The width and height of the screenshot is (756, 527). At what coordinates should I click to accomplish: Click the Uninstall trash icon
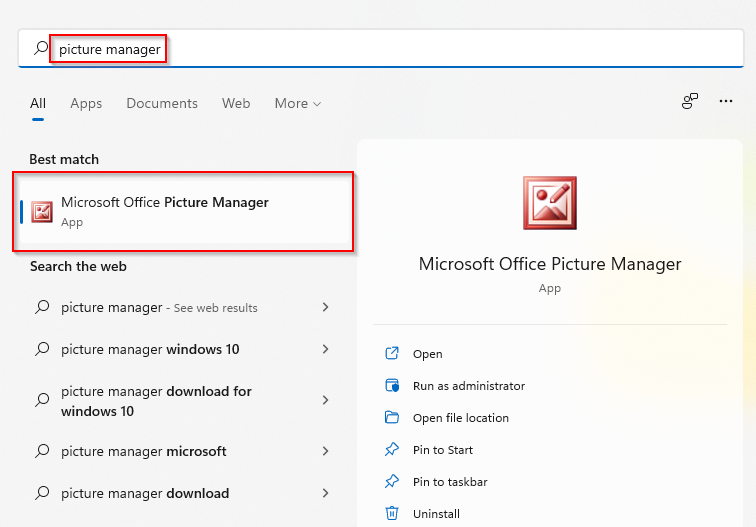tap(392, 514)
